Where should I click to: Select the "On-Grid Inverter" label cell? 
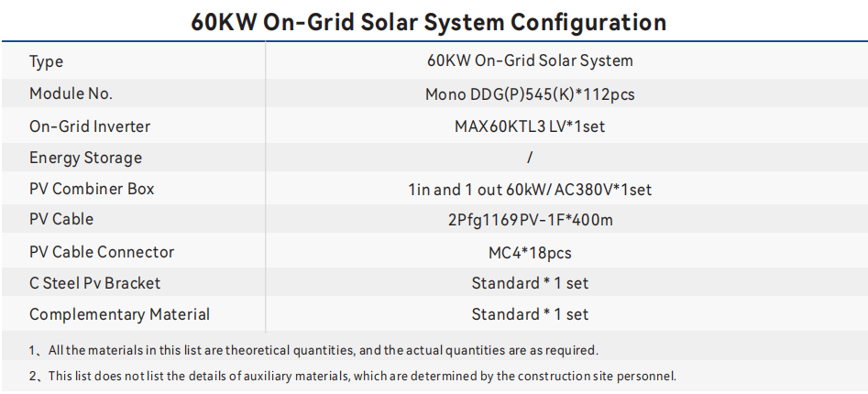point(90,126)
